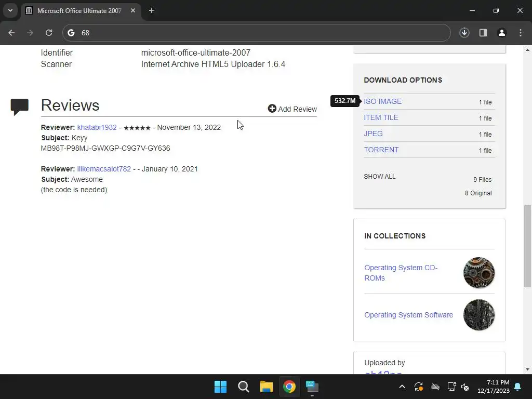The height and width of the screenshot is (399, 532).
Task: Click the page vertical scrollbar thumb
Action: point(528,246)
